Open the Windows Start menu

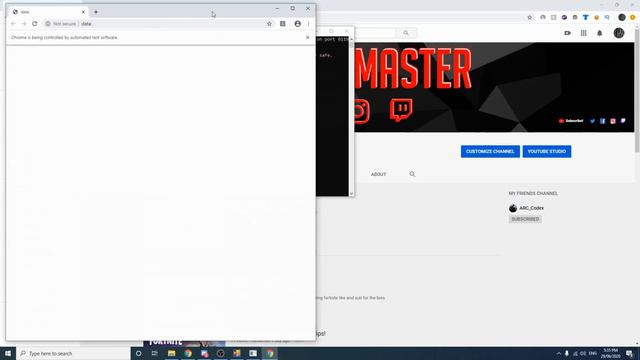pyautogui.click(x=8, y=353)
